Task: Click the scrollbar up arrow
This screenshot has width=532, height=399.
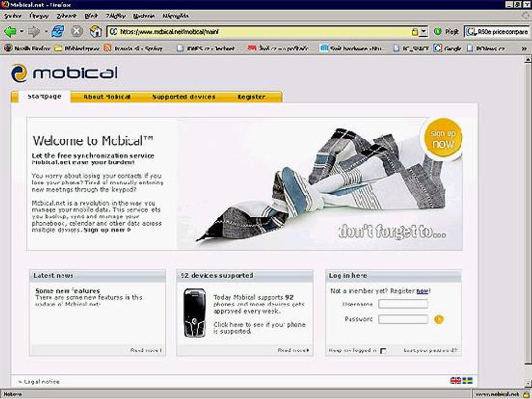Action: tap(528, 60)
